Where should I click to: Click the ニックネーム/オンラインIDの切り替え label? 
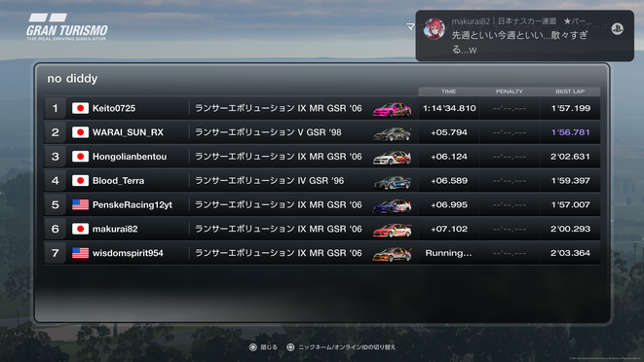pyautogui.click(x=347, y=347)
